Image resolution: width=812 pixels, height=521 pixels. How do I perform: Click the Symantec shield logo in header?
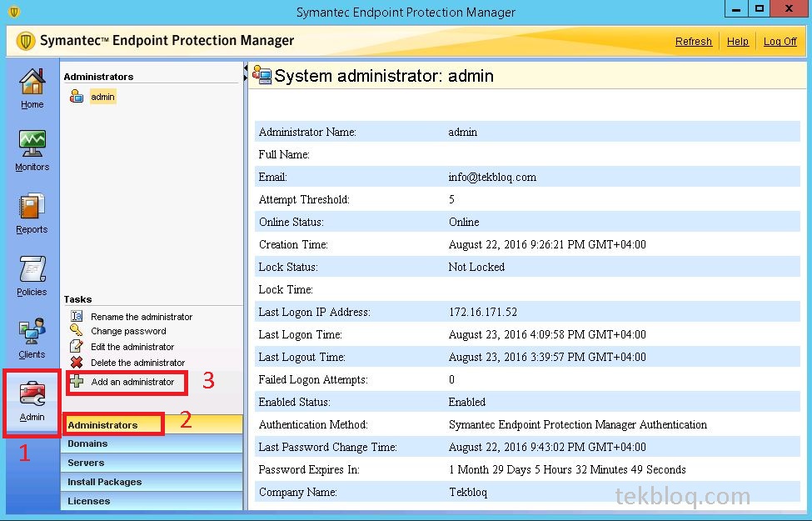(x=25, y=41)
